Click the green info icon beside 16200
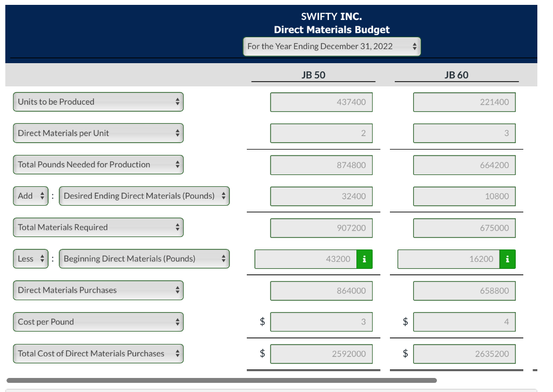Viewport: 553px width, 392px height. tap(508, 259)
